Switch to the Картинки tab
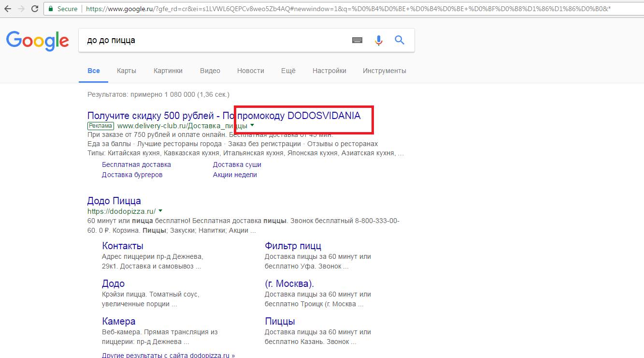Viewport: 644px width, 358px height. click(x=168, y=71)
